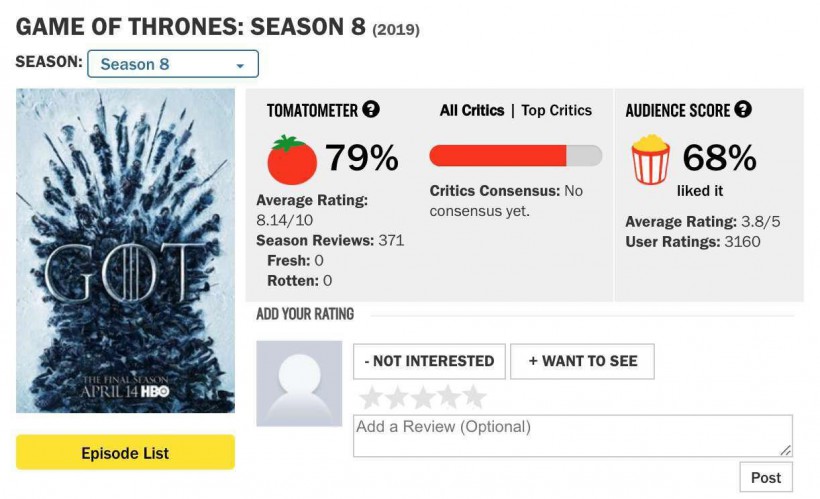
Task: Click the Audience Score help question-mark icon
Action: (743, 109)
